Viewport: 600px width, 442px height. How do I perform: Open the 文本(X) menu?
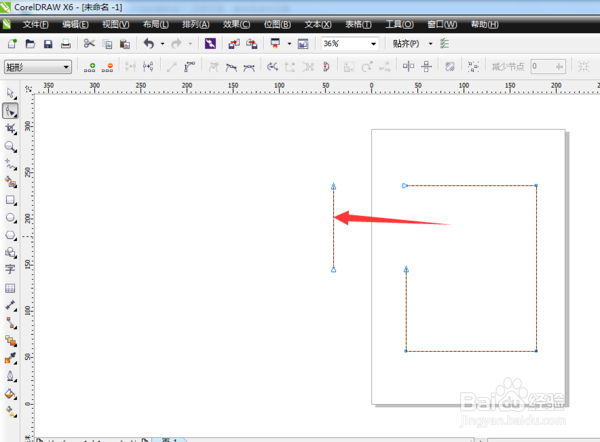pyautogui.click(x=318, y=25)
